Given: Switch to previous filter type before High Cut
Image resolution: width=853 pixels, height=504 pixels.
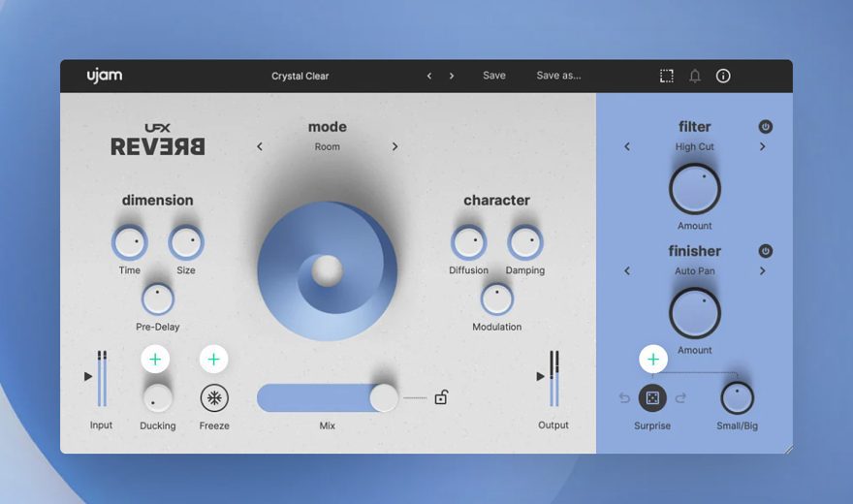Looking at the screenshot, I should pyautogui.click(x=627, y=147).
